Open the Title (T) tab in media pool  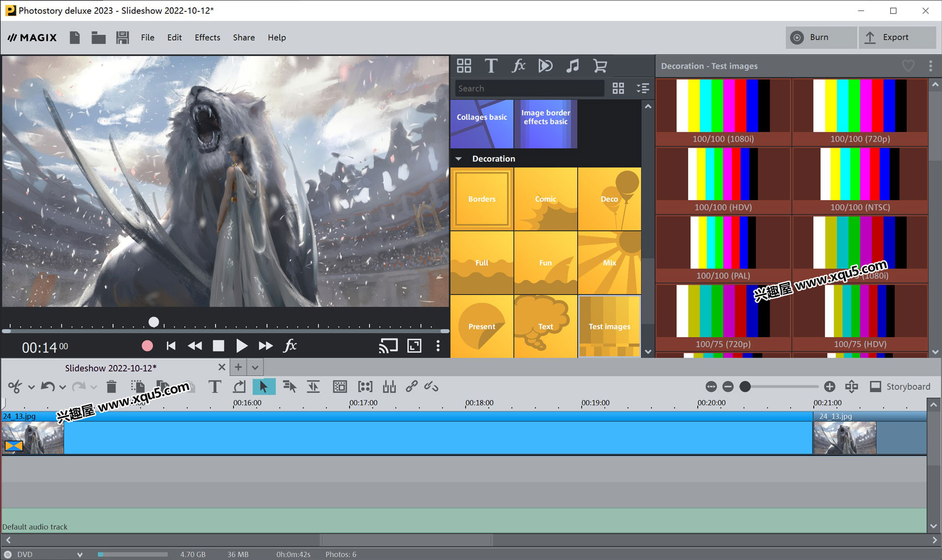click(491, 66)
